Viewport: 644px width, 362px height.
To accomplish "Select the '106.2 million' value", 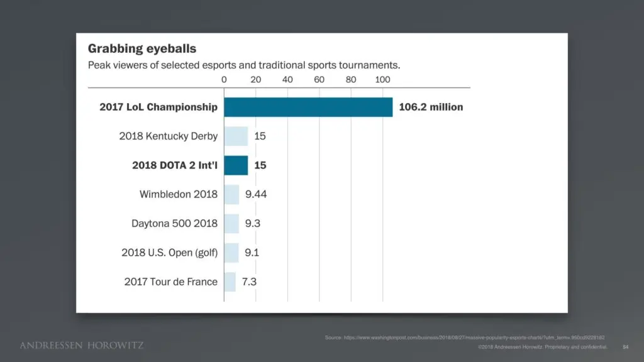I will [431, 107].
